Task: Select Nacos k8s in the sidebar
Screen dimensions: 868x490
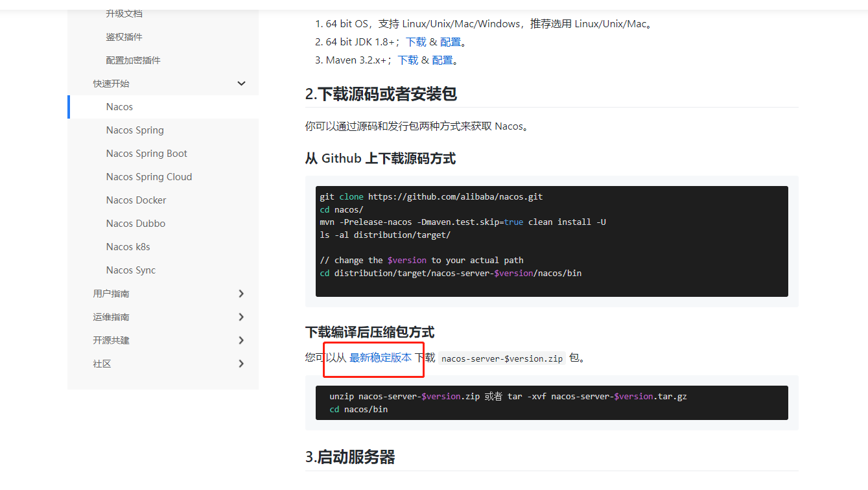Action: 128,247
